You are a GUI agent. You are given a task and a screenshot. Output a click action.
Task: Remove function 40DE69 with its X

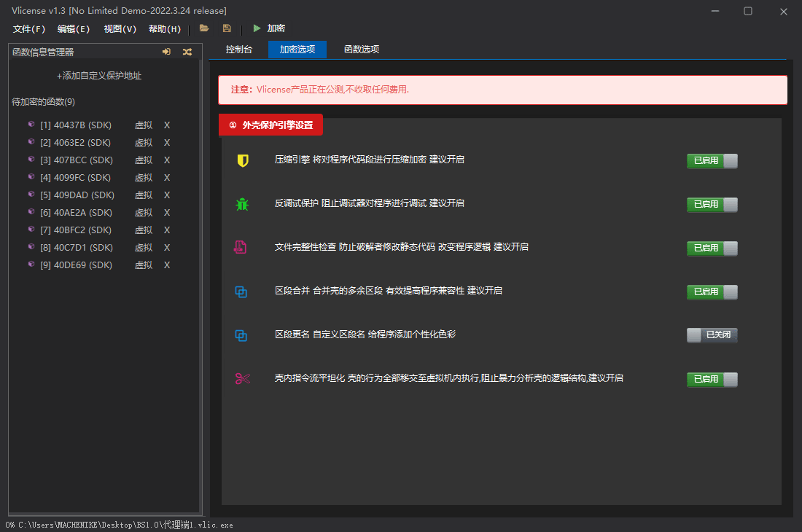coord(167,265)
